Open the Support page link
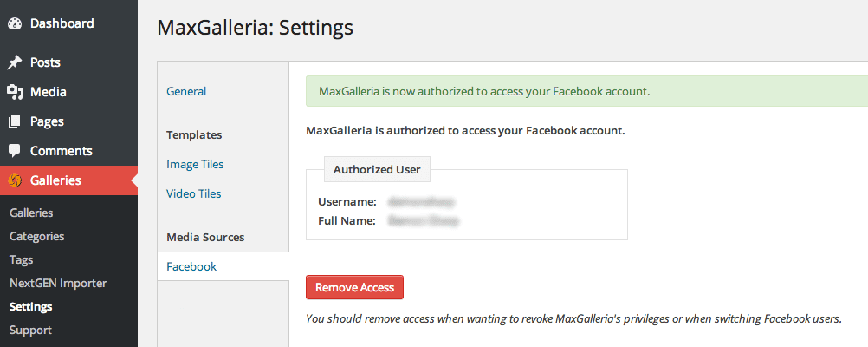This screenshot has width=868, height=347. [x=30, y=330]
